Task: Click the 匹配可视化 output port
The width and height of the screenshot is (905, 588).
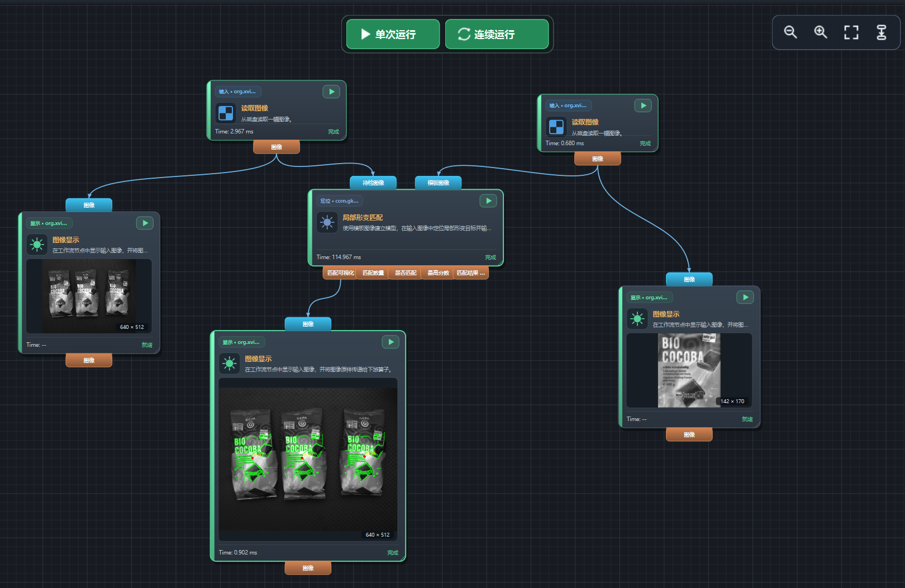Action: click(x=340, y=273)
